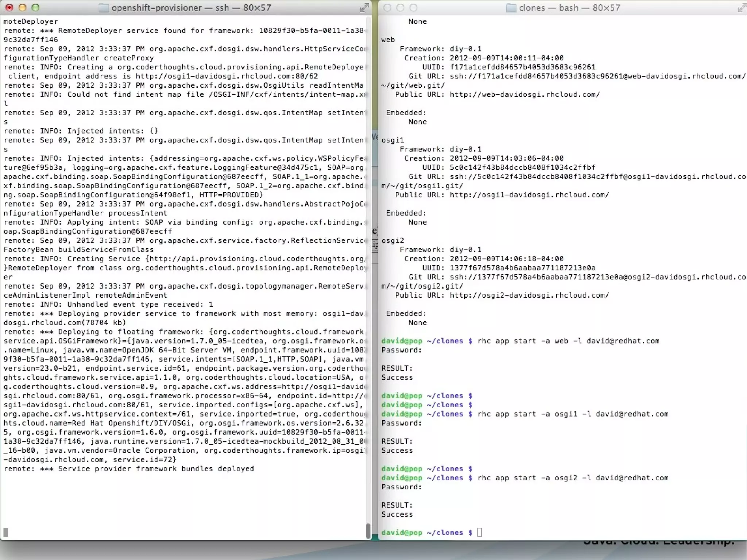Click the osgi1-davidosgi Public URL
Image resolution: width=747 pixels, height=560 pixels.
click(x=529, y=195)
